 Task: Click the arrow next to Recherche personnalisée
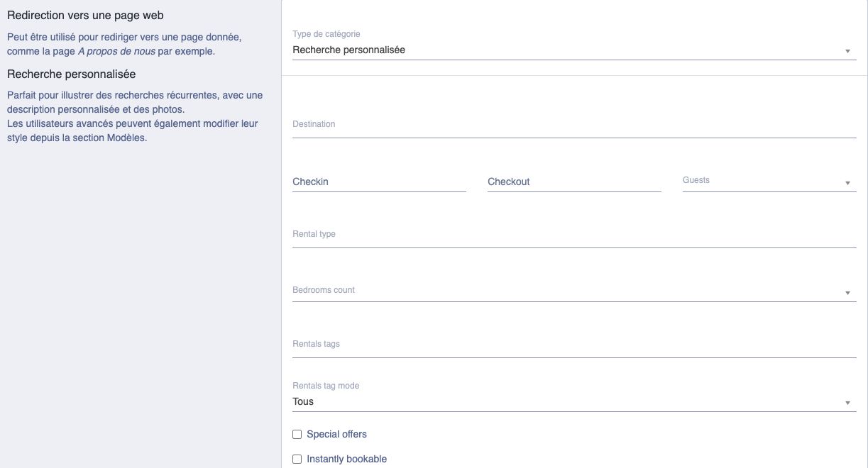tap(847, 51)
